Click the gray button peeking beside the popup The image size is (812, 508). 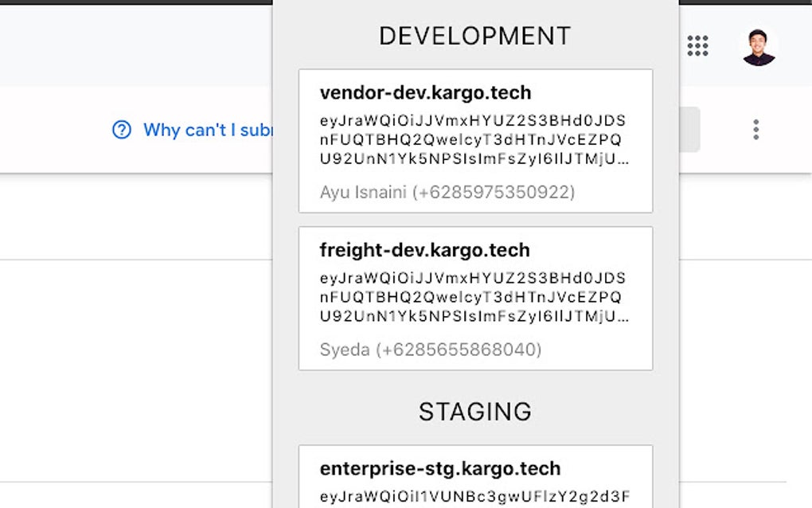pyautogui.click(x=689, y=130)
